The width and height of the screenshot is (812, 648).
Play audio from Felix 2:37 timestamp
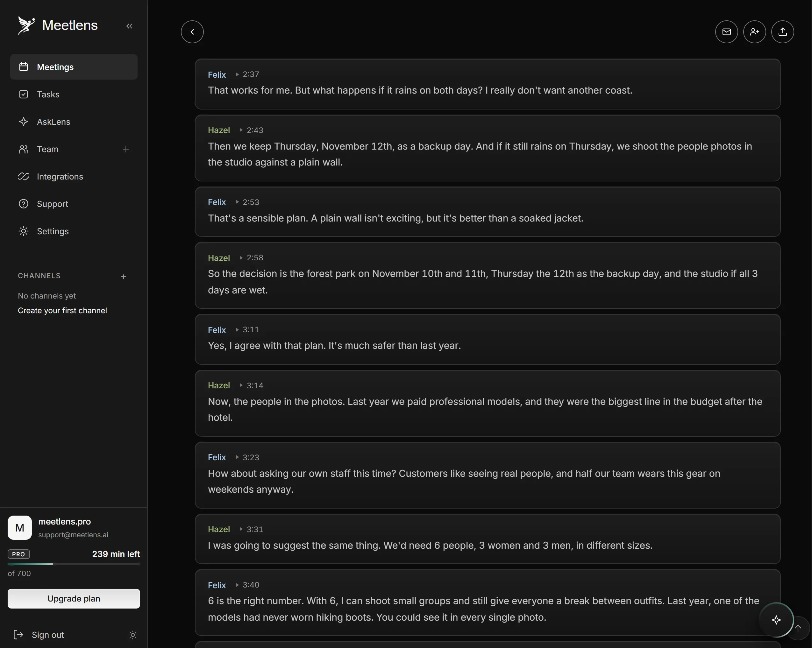tap(247, 74)
